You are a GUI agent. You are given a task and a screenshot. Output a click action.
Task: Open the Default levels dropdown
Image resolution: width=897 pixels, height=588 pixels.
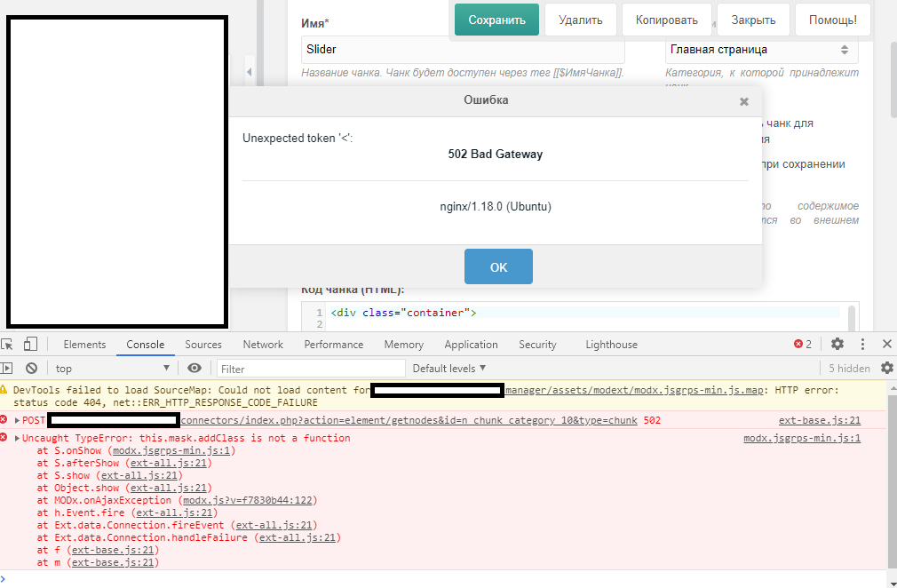[449, 369]
